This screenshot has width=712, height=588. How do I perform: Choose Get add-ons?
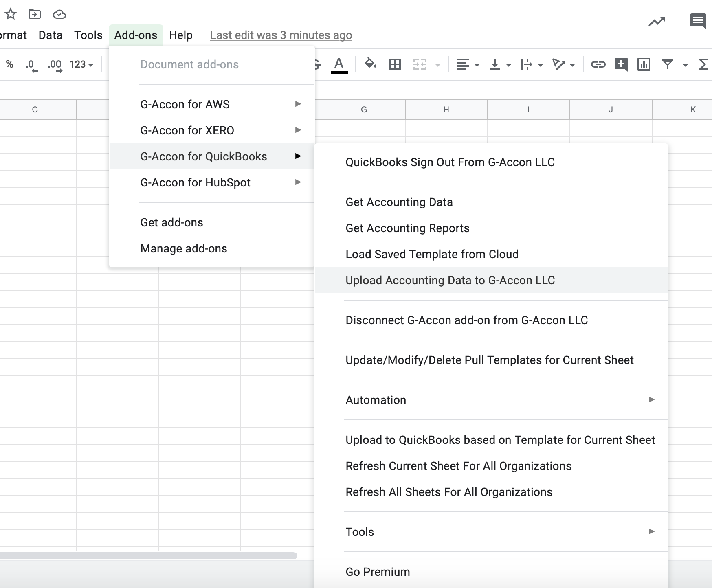[x=212, y=222]
